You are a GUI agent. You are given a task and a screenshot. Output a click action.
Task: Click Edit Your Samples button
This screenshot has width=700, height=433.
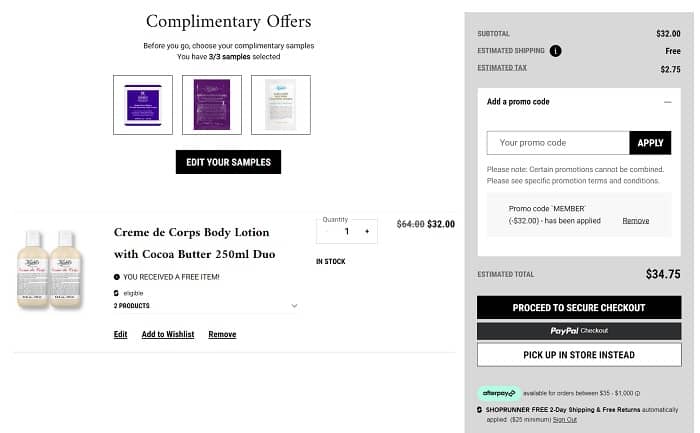[x=228, y=162]
